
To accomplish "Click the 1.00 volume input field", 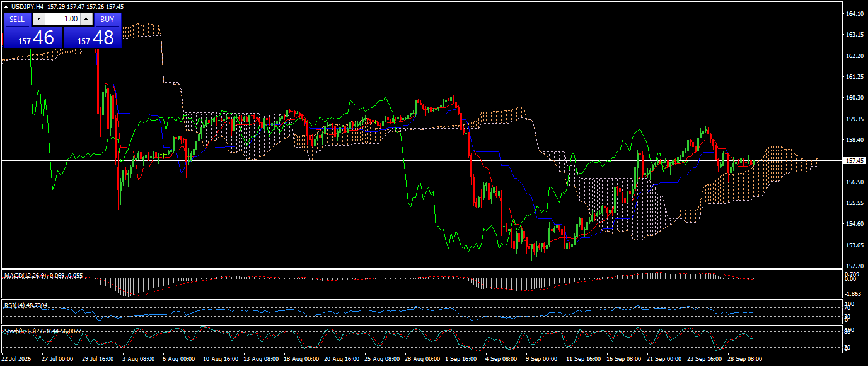I will click(62, 19).
